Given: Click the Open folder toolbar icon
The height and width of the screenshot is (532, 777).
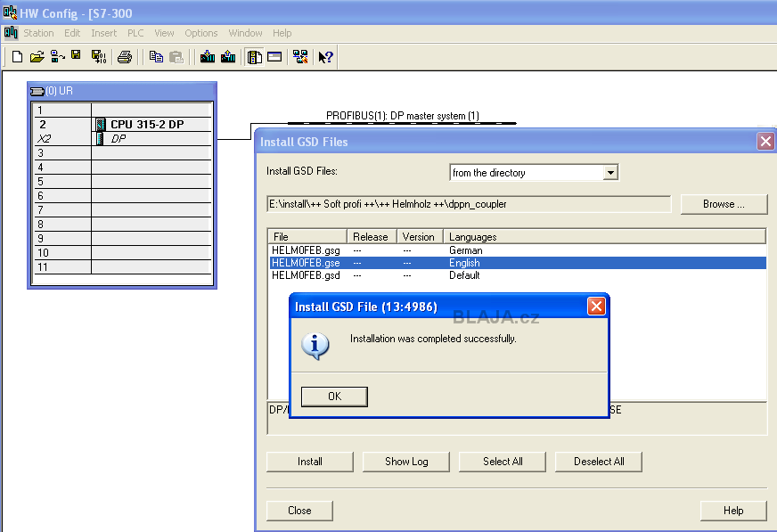Looking at the screenshot, I should (37, 57).
